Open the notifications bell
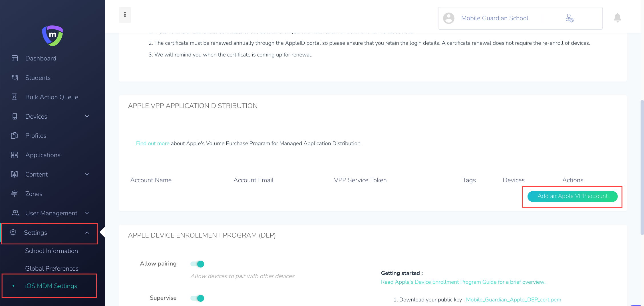 (x=617, y=18)
